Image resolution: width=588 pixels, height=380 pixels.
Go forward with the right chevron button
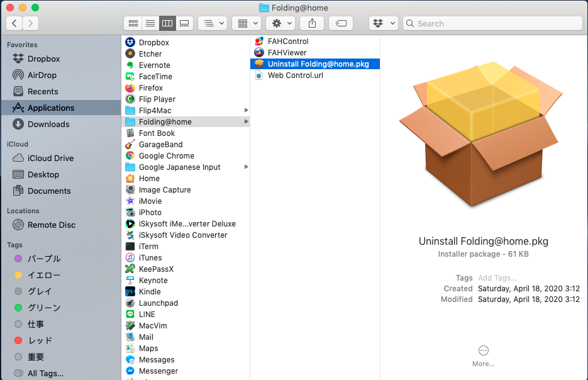(30, 23)
